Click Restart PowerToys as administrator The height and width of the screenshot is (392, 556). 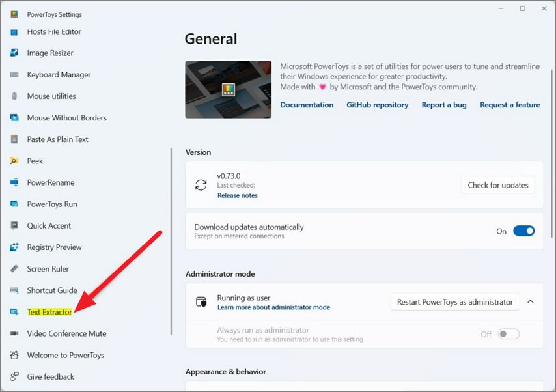click(455, 302)
